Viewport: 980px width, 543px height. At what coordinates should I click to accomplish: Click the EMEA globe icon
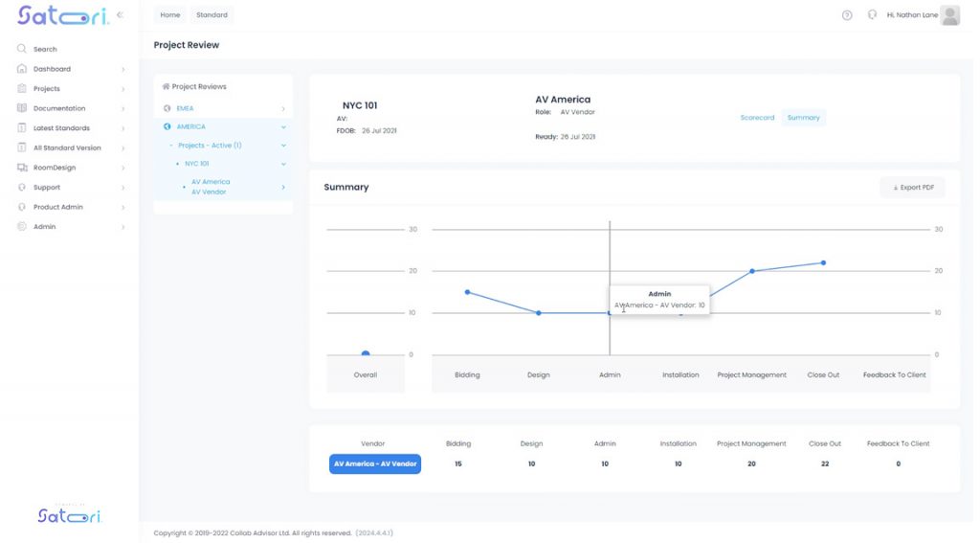point(167,108)
